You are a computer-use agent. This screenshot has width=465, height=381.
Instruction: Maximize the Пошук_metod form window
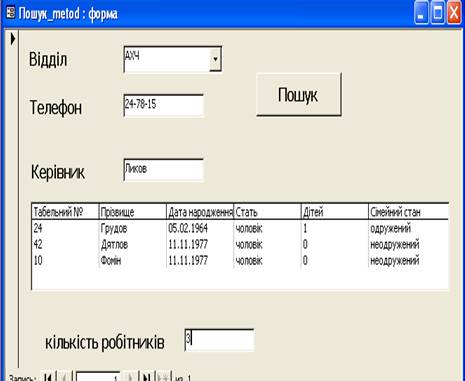(438, 13)
